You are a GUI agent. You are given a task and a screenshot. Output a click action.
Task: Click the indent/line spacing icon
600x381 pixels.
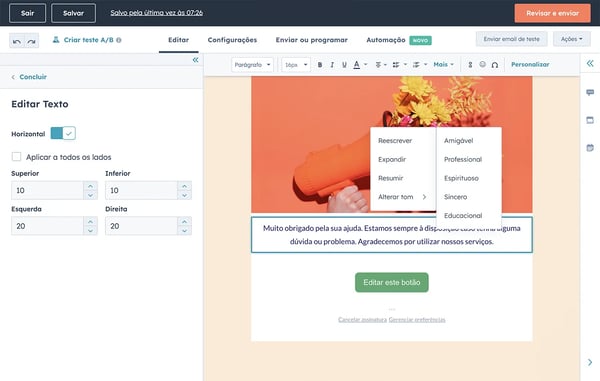[416, 65]
